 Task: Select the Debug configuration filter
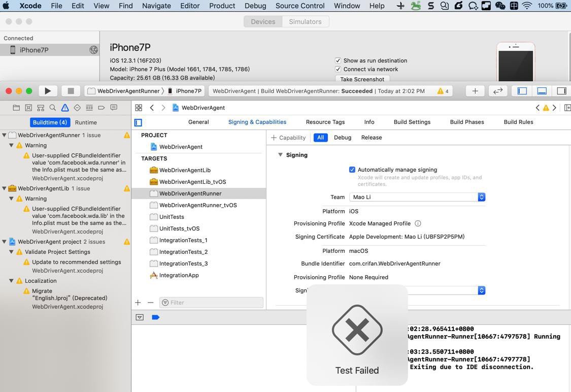click(x=343, y=138)
